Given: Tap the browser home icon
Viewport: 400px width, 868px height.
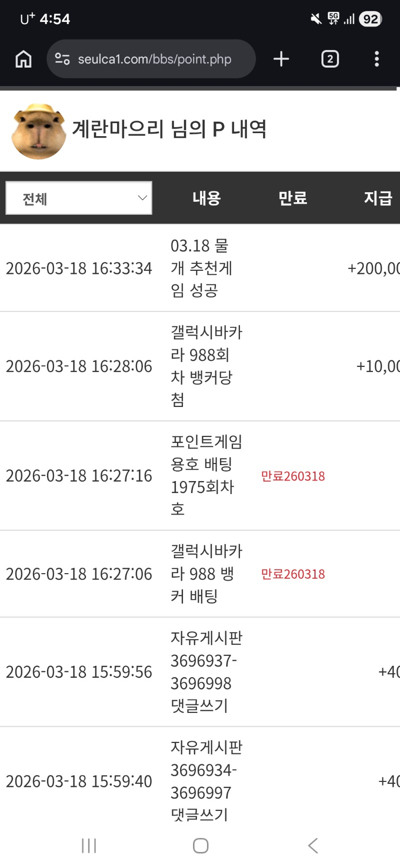Looking at the screenshot, I should (x=23, y=59).
